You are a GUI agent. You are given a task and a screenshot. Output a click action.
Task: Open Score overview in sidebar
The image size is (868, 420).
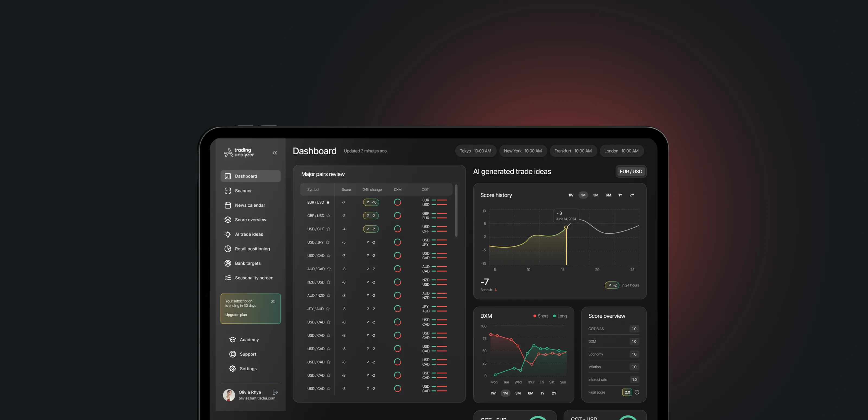(x=250, y=220)
